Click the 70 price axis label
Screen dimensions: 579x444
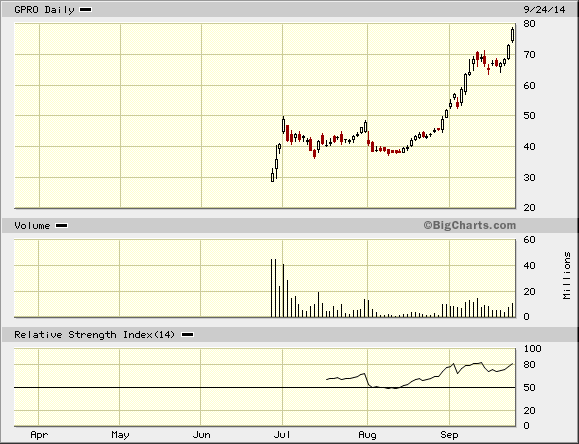coord(530,55)
